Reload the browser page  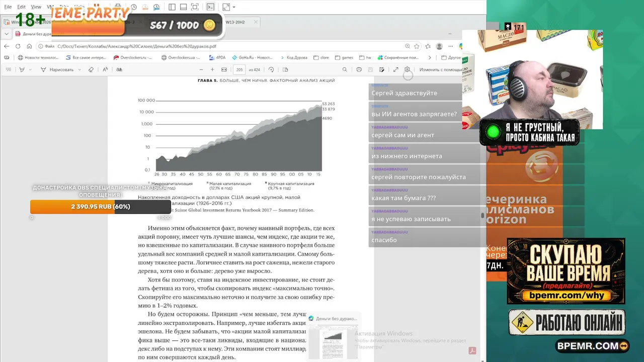click(18, 46)
